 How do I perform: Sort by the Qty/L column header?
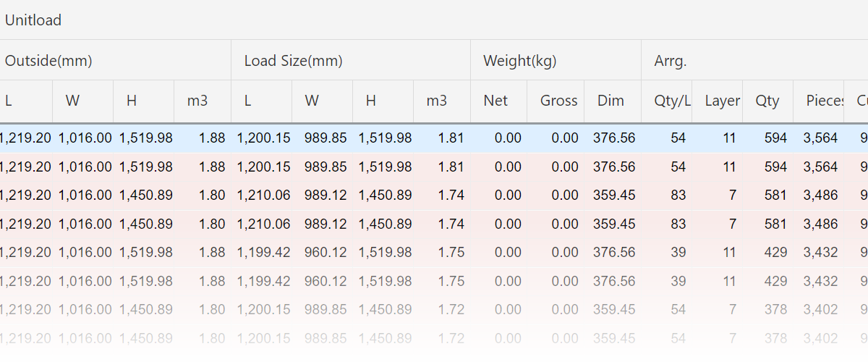tap(672, 101)
